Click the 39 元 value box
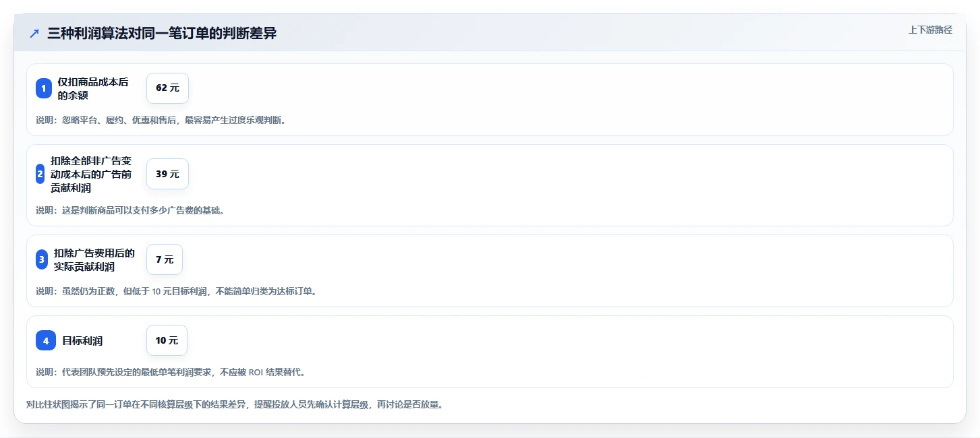 167,174
